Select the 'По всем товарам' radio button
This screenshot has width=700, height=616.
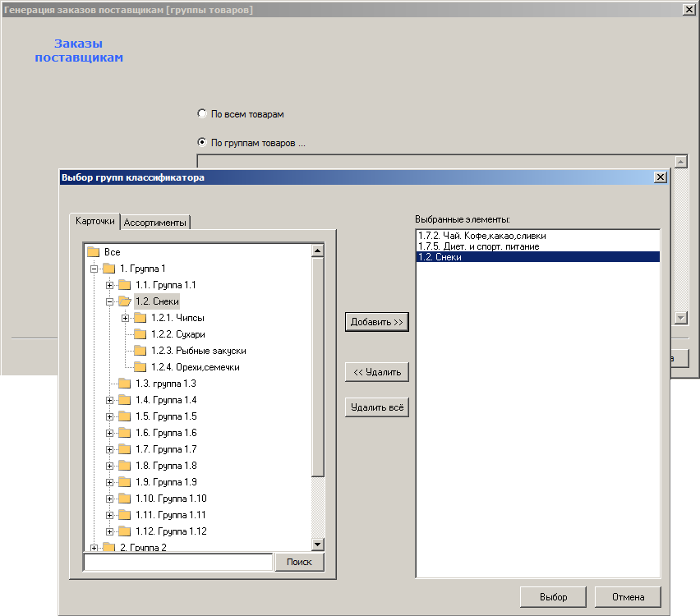pos(202,113)
